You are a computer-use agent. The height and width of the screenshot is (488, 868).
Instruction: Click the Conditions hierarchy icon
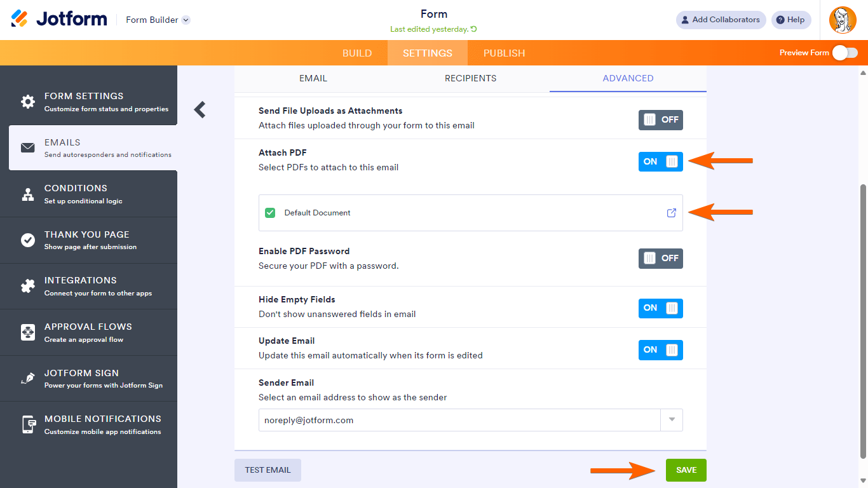click(28, 194)
